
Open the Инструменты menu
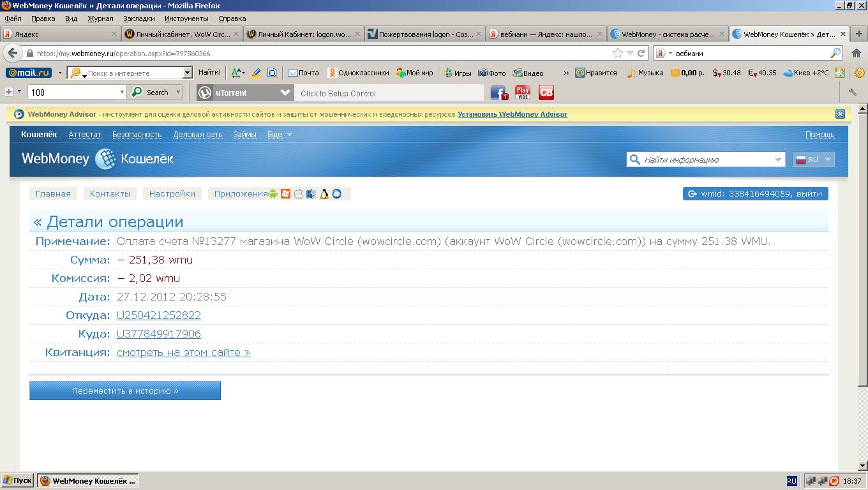tap(186, 19)
